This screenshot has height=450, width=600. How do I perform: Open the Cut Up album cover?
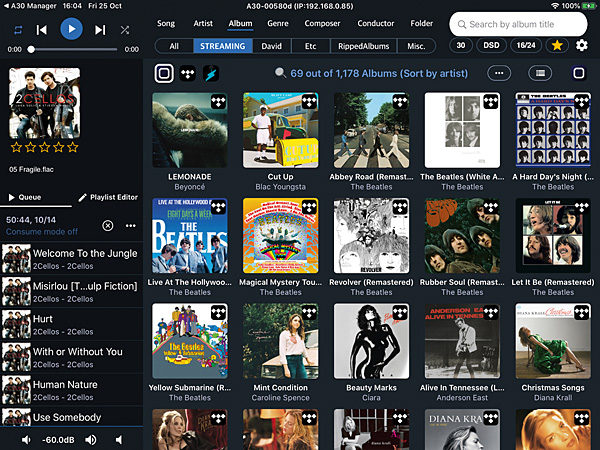pyautogui.click(x=280, y=130)
